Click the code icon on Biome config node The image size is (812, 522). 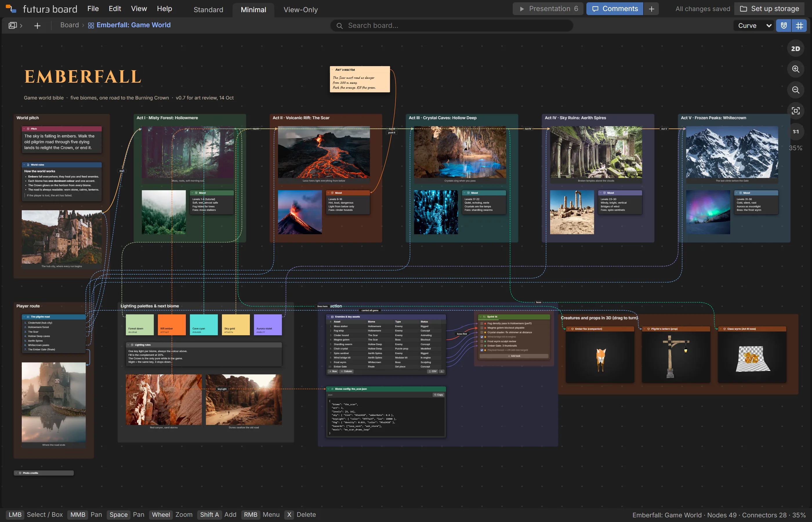332,389
